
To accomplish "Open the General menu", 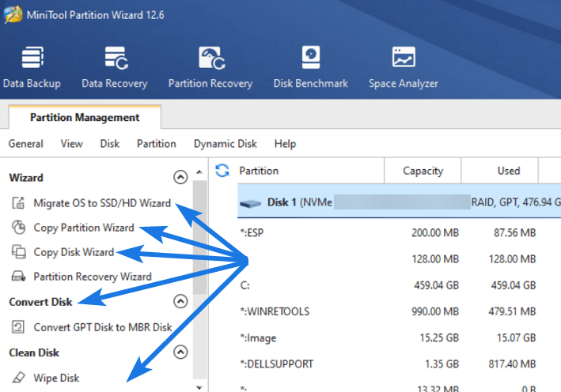I will tap(26, 144).
